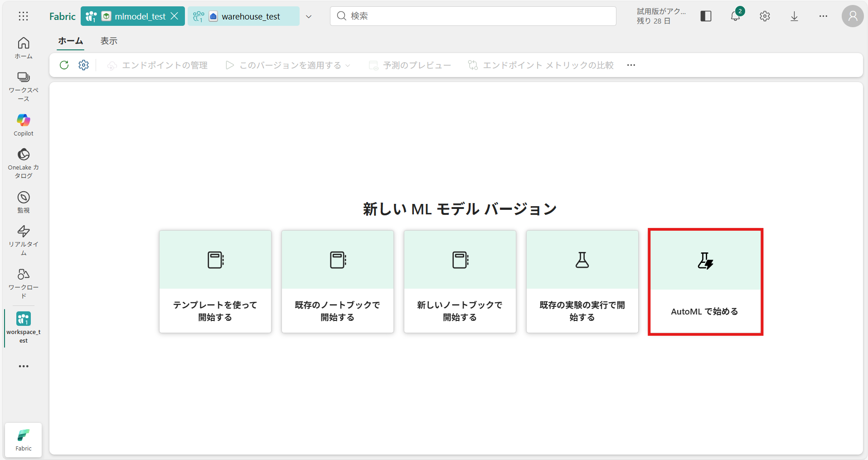Switch to the 表示 tab

pyautogui.click(x=109, y=41)
